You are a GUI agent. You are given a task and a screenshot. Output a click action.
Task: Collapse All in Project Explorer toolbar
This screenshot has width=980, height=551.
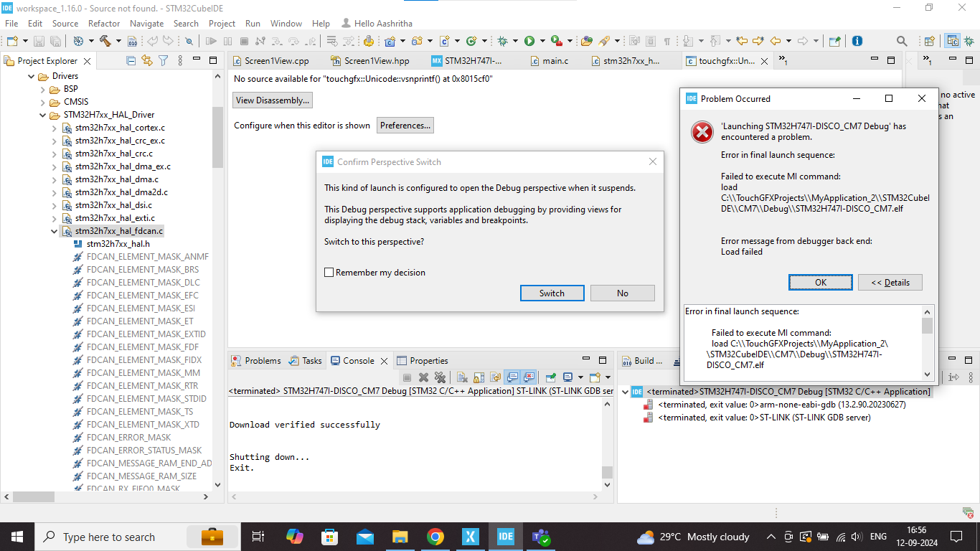click(x=131, y=60)
